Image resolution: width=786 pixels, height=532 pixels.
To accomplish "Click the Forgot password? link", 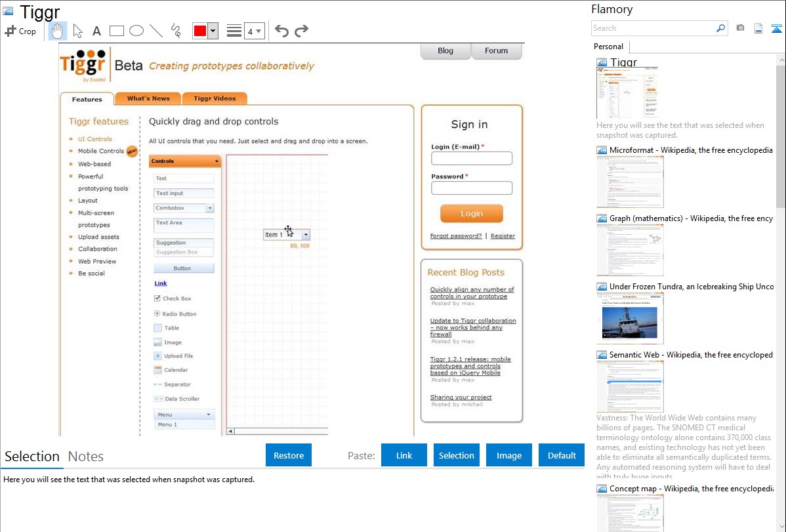I will tap(456, 235).
